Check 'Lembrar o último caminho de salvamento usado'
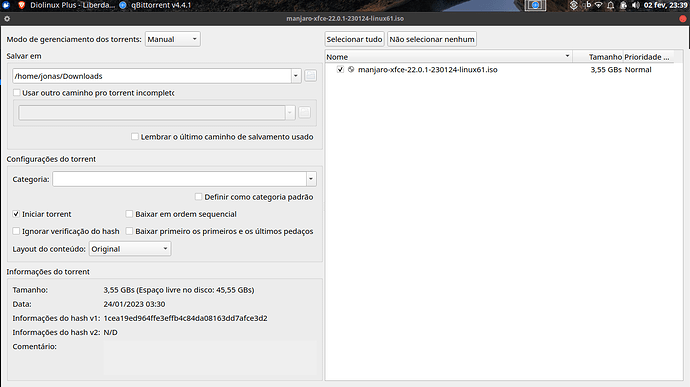This screenshot has height=387, width=690. [135, 137]
